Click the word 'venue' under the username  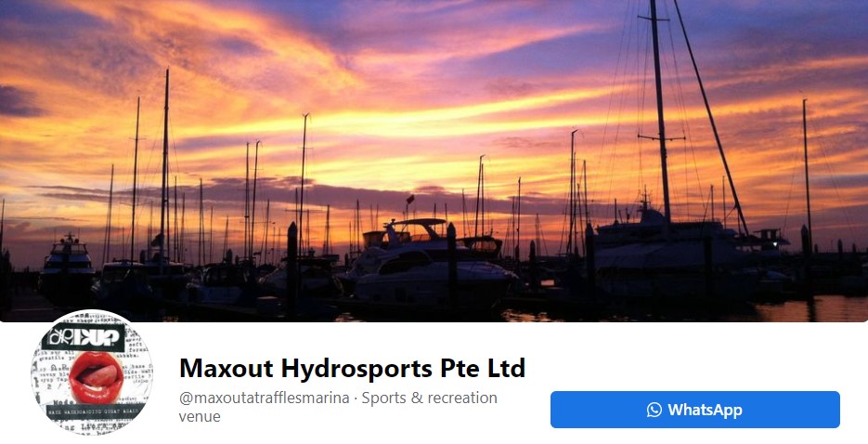click(200, 416)
